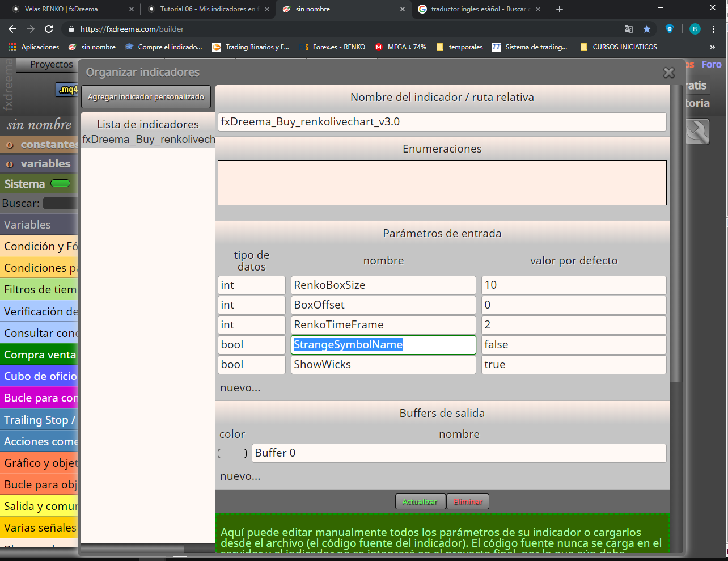Click the address bar URL
The width and height of the screenshot is (728, 561).
click(x=132, y=29)
